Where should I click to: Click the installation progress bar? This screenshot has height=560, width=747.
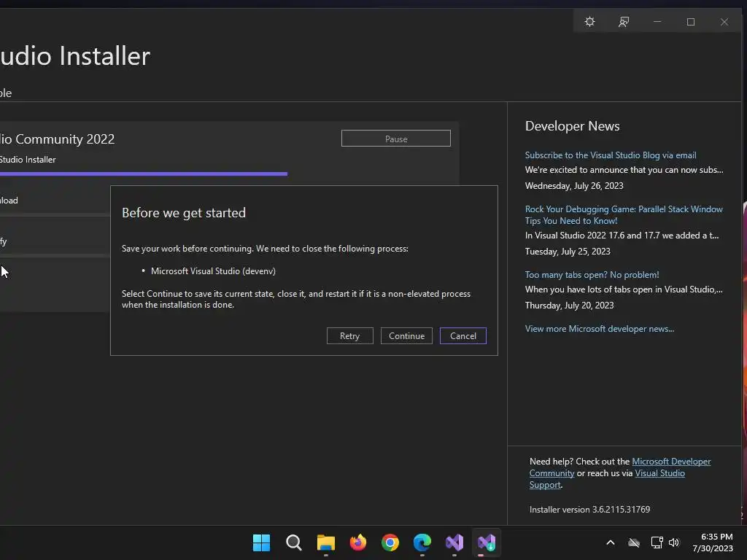[x=144, y=174]
